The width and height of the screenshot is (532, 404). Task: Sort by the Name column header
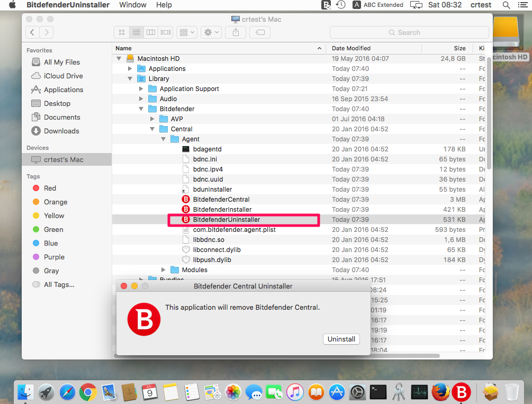click(x=219, y=48)
